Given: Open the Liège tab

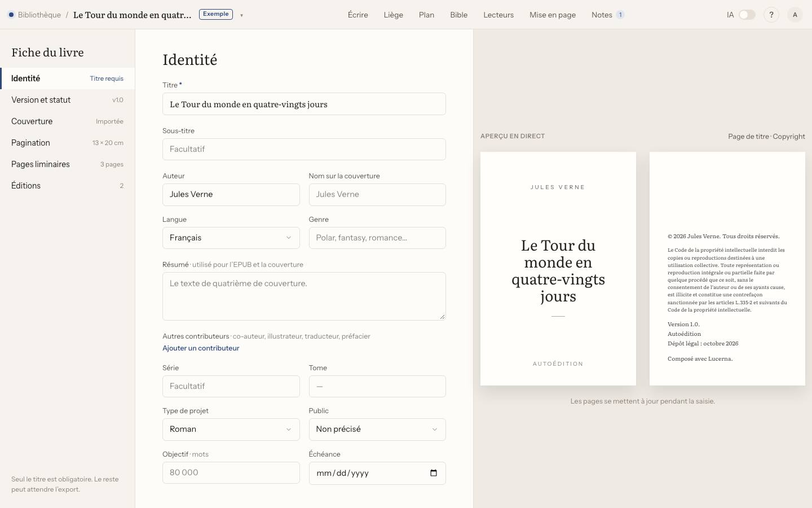Looking at the screenshot, I should click(394, 15).
